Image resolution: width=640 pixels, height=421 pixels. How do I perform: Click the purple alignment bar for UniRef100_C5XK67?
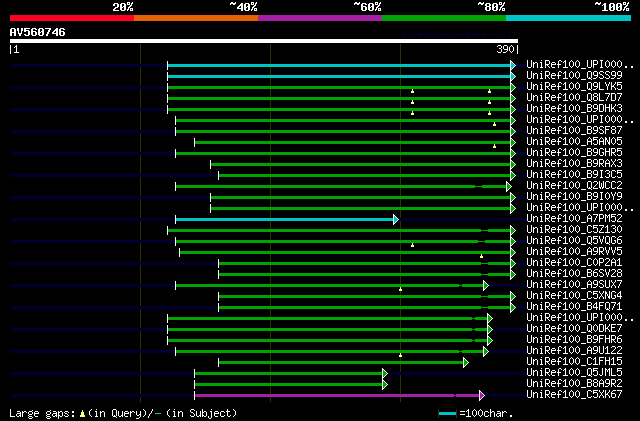tap(336, 395)
